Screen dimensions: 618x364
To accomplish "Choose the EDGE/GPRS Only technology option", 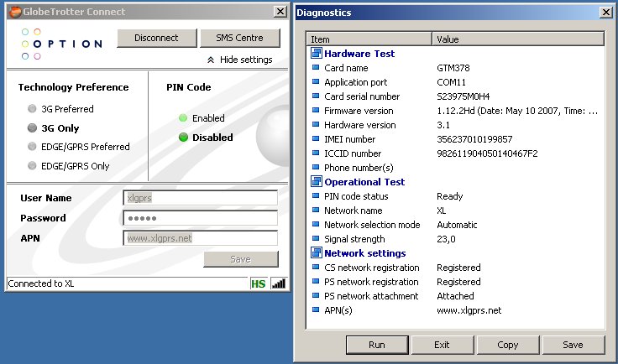I will point(33,166).
